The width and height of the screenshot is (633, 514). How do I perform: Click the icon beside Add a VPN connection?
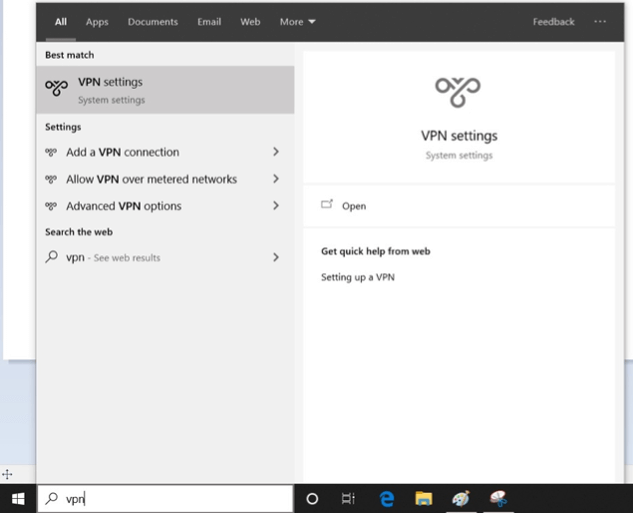51,152
